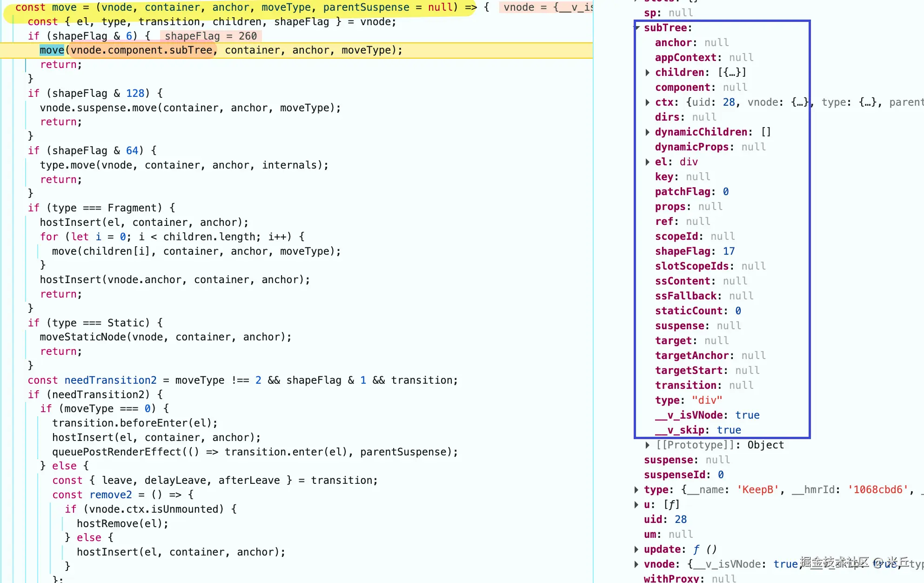
Task: Select the component: null property
Action: (701, 88)
